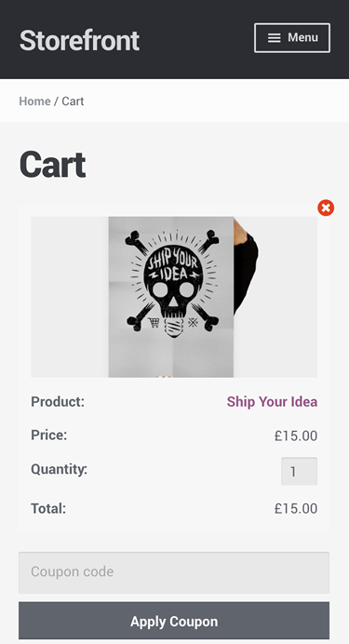Open the Ship Your Idea product link

[x=272, y=402]
